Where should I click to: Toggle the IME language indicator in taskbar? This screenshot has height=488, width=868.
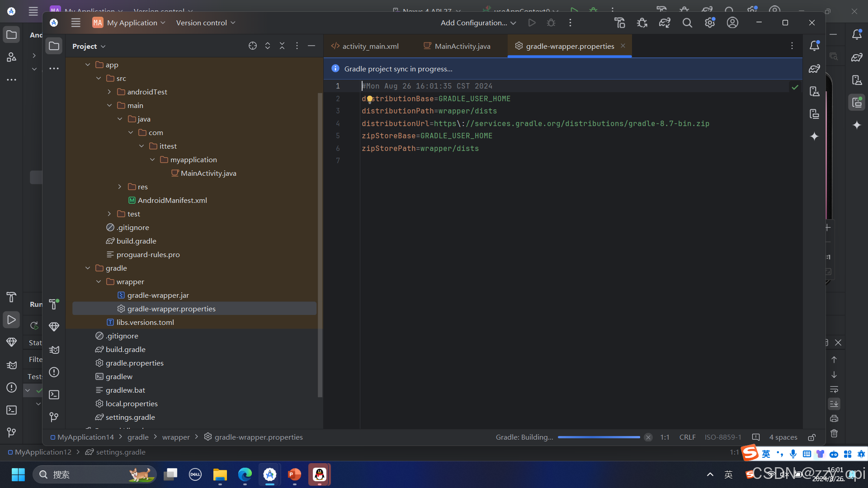pos(728,474)
